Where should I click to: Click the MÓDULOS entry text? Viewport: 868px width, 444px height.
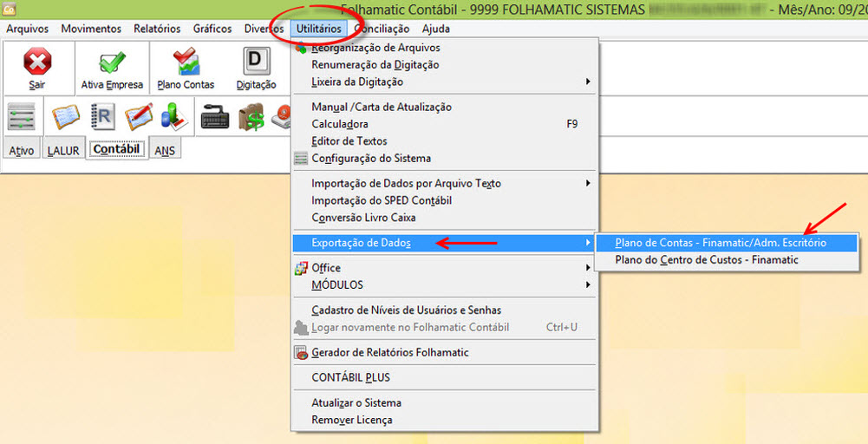point(337,285)
